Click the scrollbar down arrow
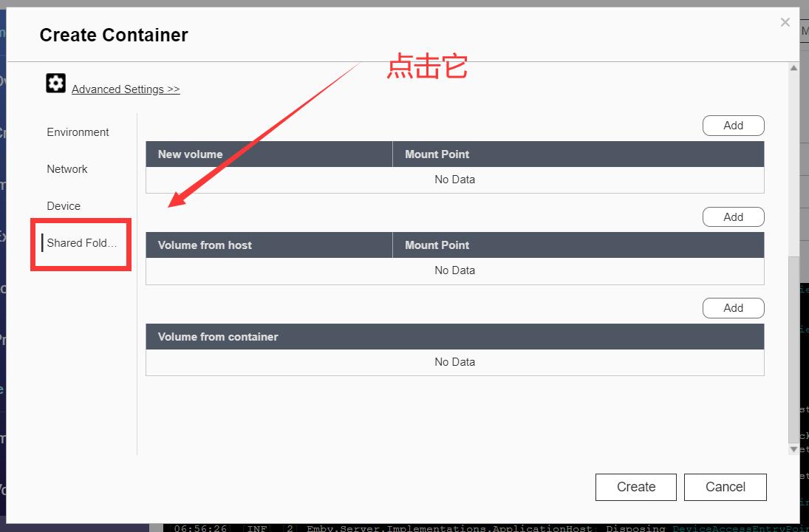The width and height of the screenshot is (809, 532). pos(794,447)
